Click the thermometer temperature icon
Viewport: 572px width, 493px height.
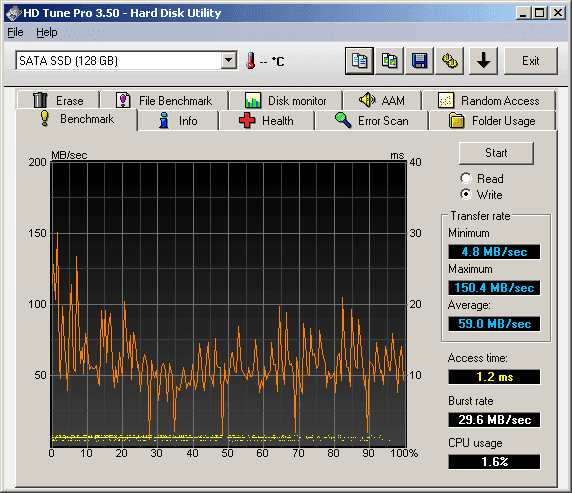pyautogui.click(x=251, y=61)
